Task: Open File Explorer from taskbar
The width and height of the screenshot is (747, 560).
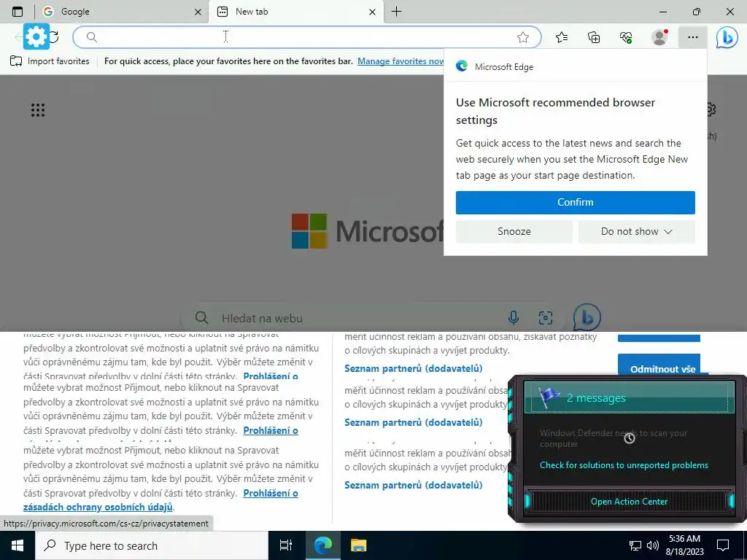Action: pos(358,545)
